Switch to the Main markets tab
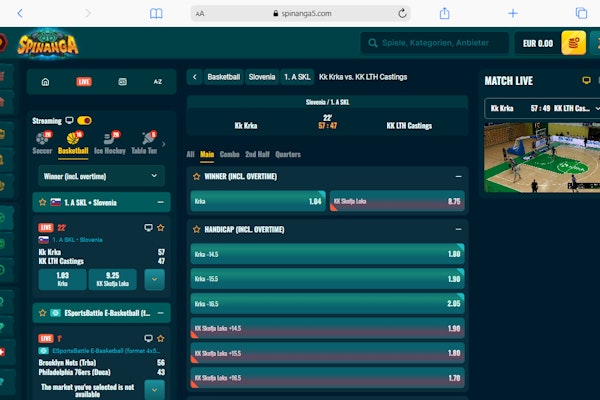This screenshot has width=600, height=400. (207, 154)
